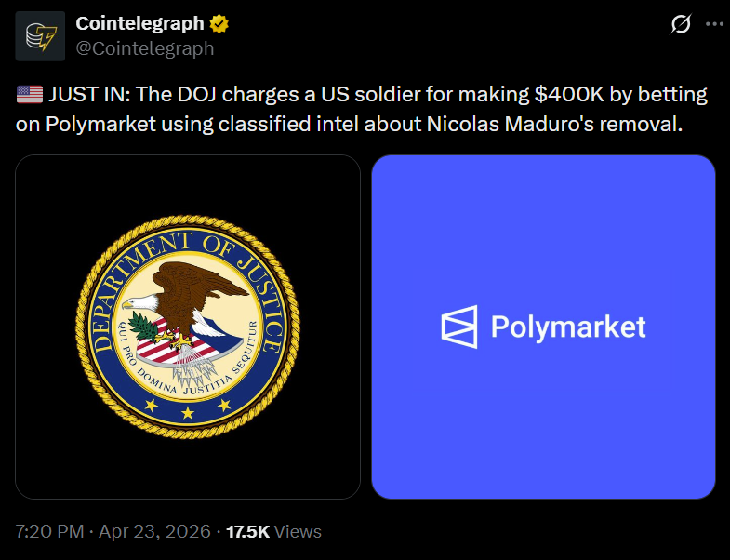Click the "JUST IN" text in the post
The height and width of the screenshot is (560, 730).
point(84,94)
